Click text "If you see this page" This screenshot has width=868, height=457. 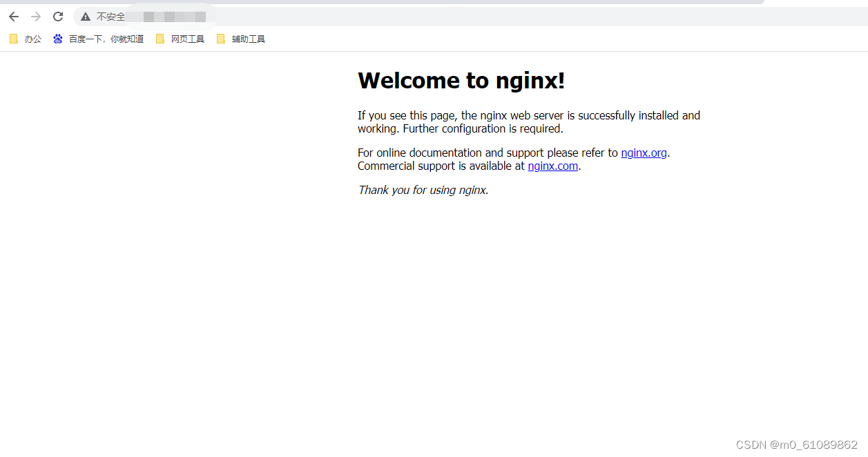click(406, 116)
